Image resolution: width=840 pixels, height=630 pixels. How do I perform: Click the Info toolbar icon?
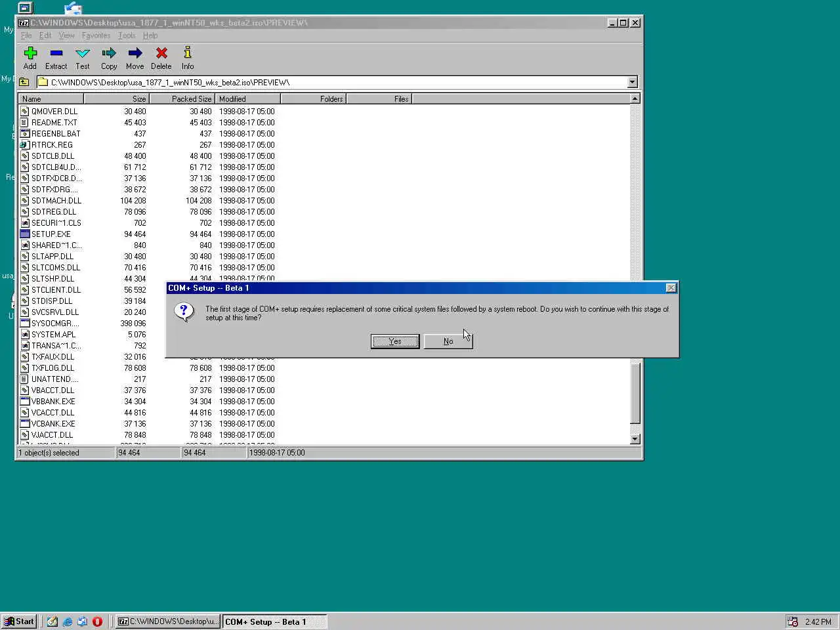pos(188,52)
